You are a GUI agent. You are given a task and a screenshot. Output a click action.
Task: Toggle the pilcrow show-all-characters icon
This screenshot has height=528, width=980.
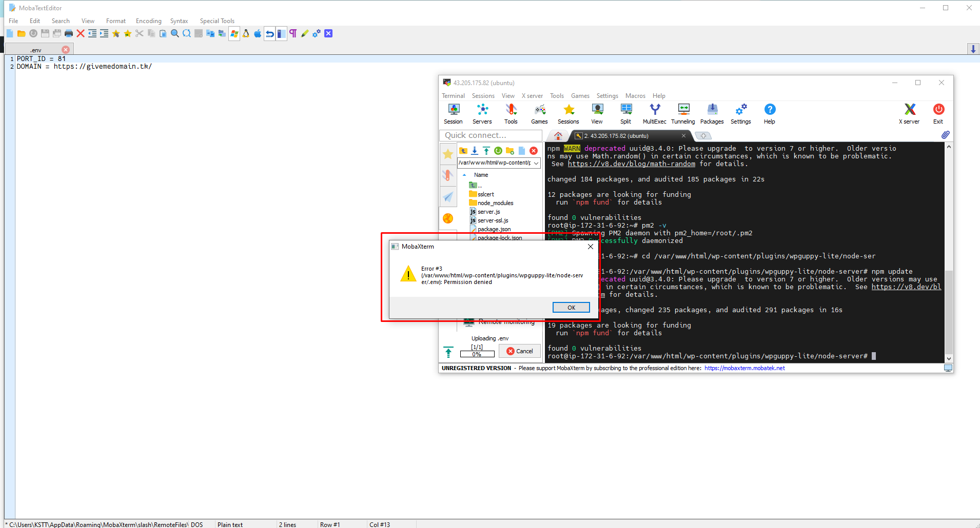coord(293,34)
